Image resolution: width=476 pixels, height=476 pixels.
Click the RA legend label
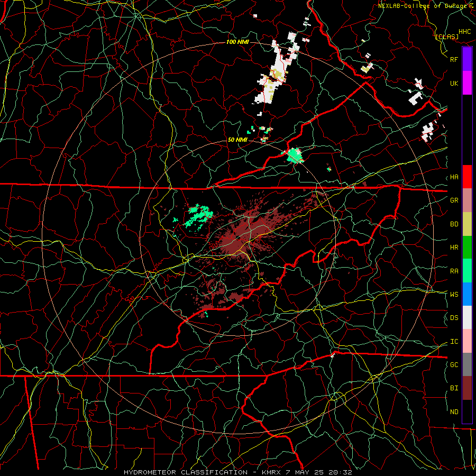[454, 271]
